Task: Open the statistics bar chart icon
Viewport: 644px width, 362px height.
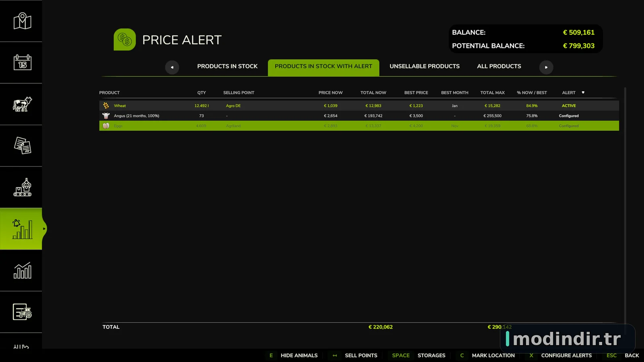Action: [x=22, y=271]
